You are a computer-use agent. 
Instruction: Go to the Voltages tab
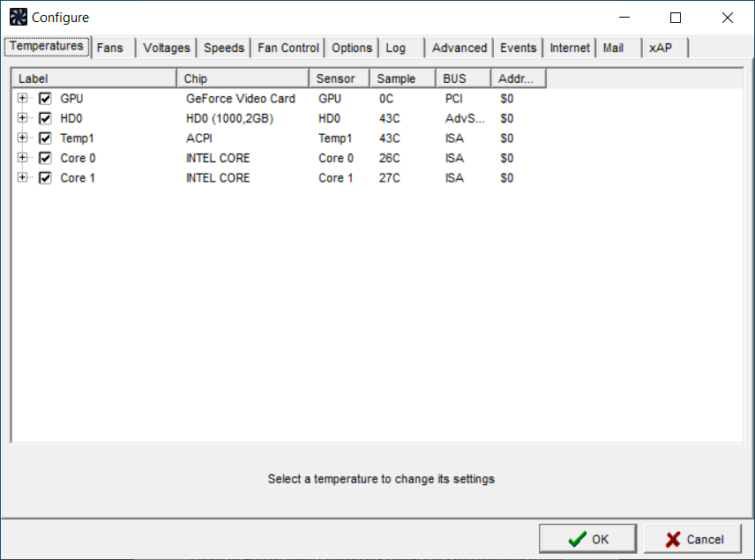pyautogui.click(x=166, y=48)
